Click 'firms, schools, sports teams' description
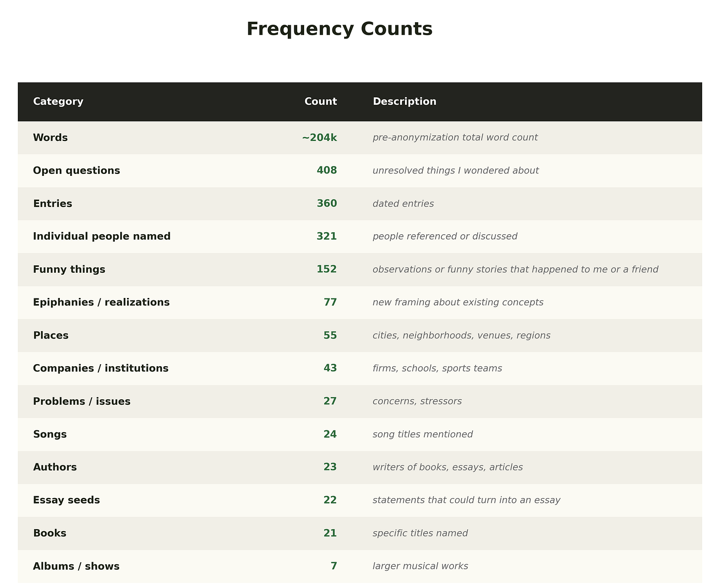This screenshot has height=588, width=720. pyautogui.click(x=438, y=369)
